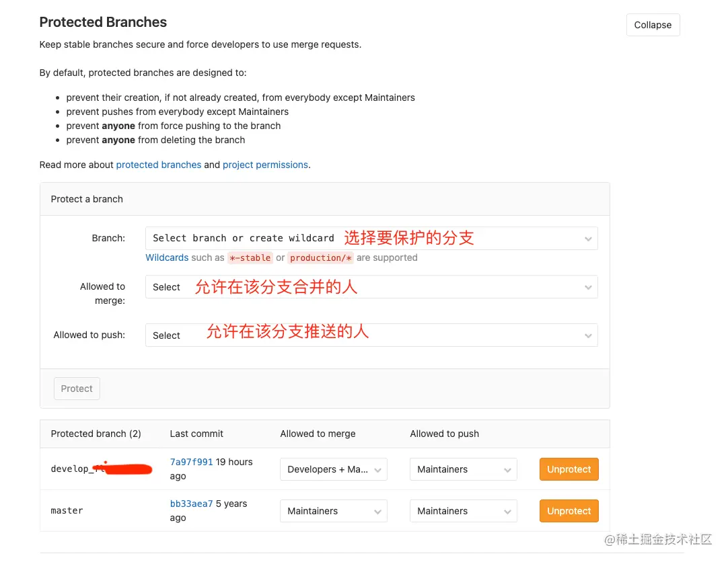This screenshot has width=728, height=562.
Task: Unprotect the develop branch
Action: pos(569,469)
